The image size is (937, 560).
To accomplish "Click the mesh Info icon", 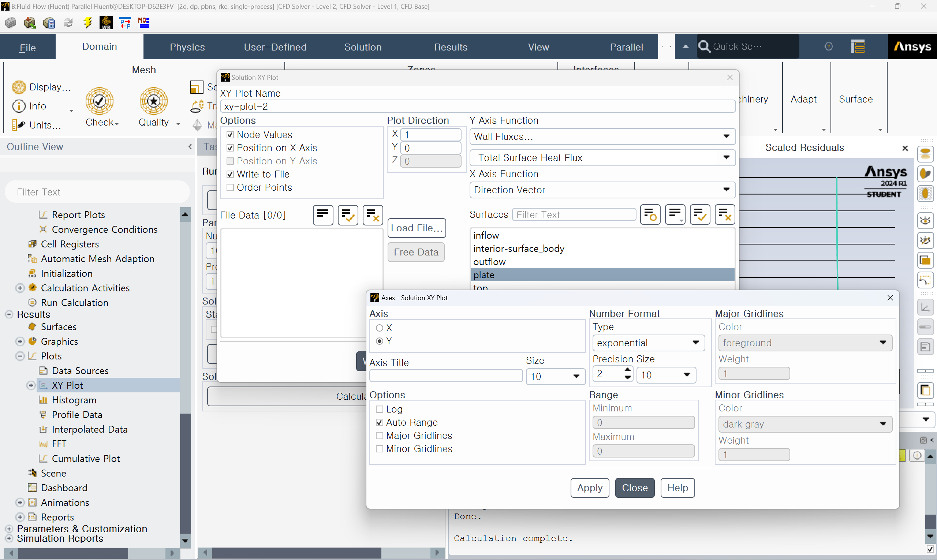I will (19, 106).
